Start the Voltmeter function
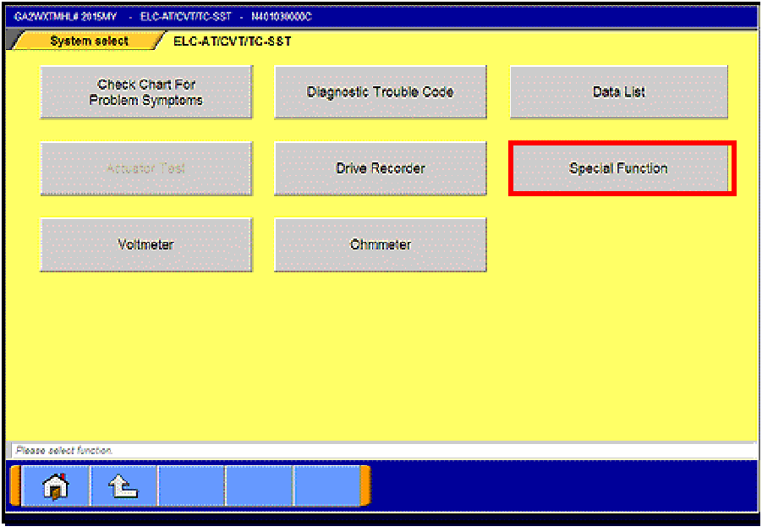The height and width of the screenshot is (532, 762). click(146, 244)
